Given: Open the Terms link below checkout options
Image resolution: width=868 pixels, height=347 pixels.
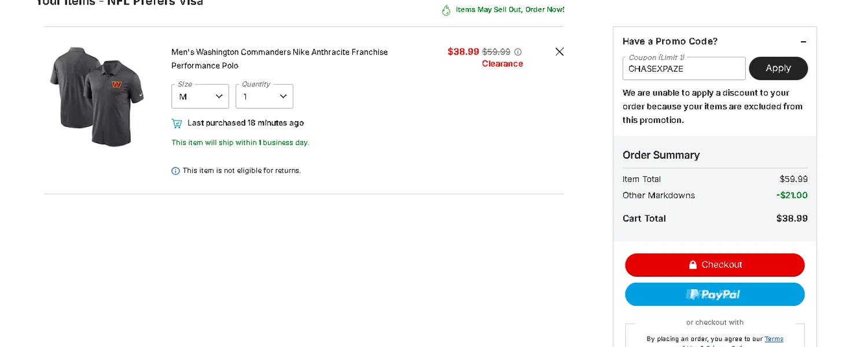Looking at the screenshot, I should click(x=774, y=339).
